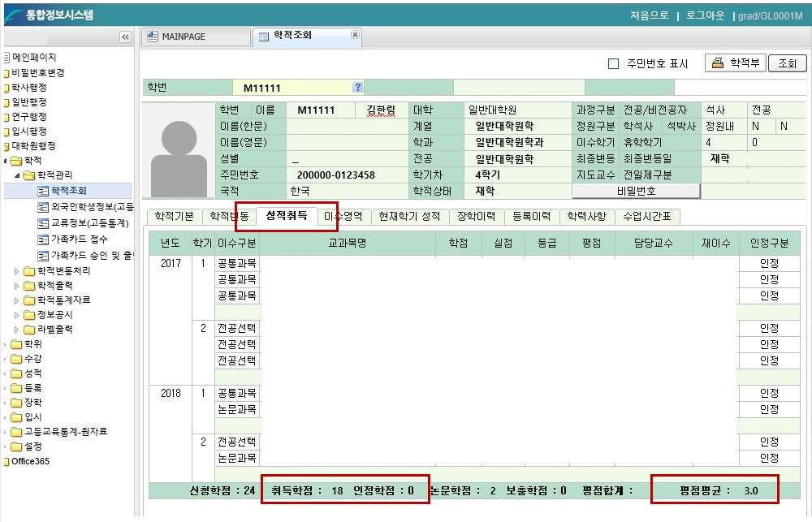This screenshot has width=812, height=522.
Task: Click the printer icon on 학적부 button
Action: (x=718, y=63)
